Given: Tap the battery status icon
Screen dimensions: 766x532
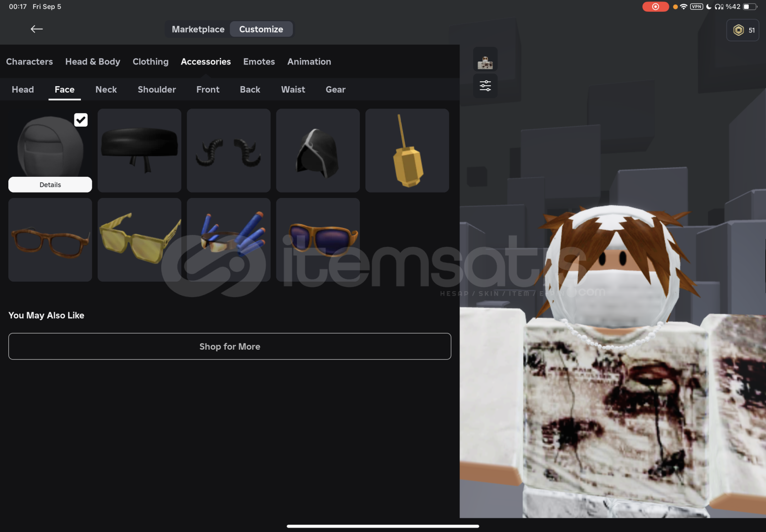Looking at the screenshot, I should [750, 6].
